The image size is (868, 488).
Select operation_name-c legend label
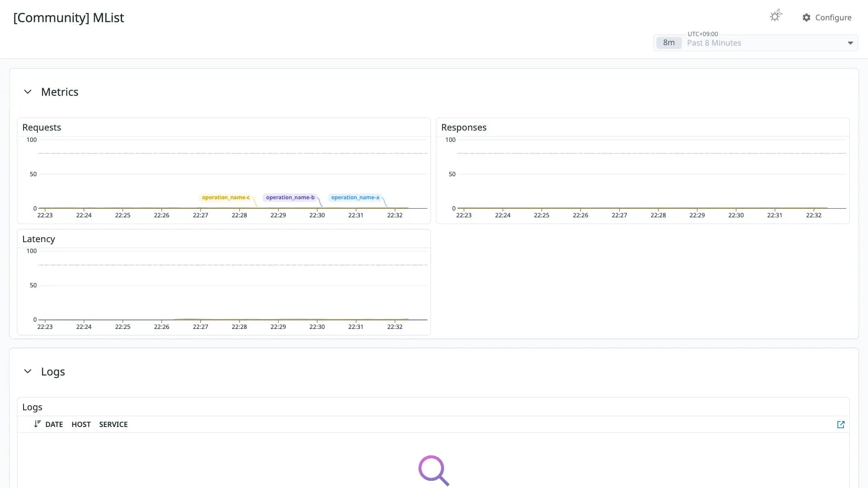226,197
